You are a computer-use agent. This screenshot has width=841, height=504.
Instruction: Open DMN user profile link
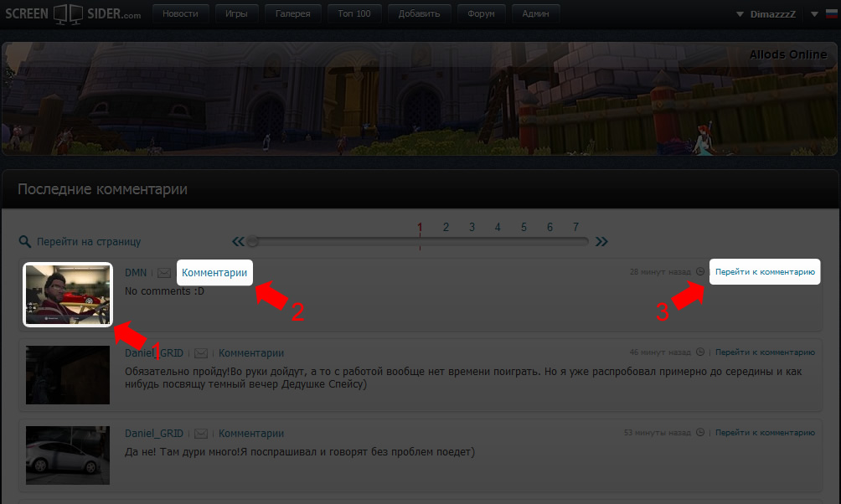[x=136, y=272]
